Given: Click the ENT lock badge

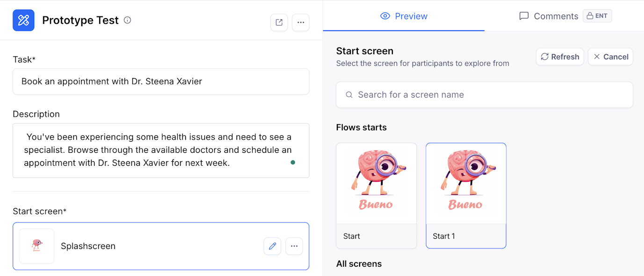Looking at the screenshot, I should point(597,16).
